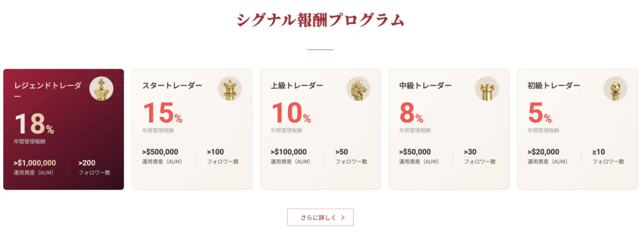Click the gold pawn chess piece icon
The image size is (644, 232).
pos(615,89)
